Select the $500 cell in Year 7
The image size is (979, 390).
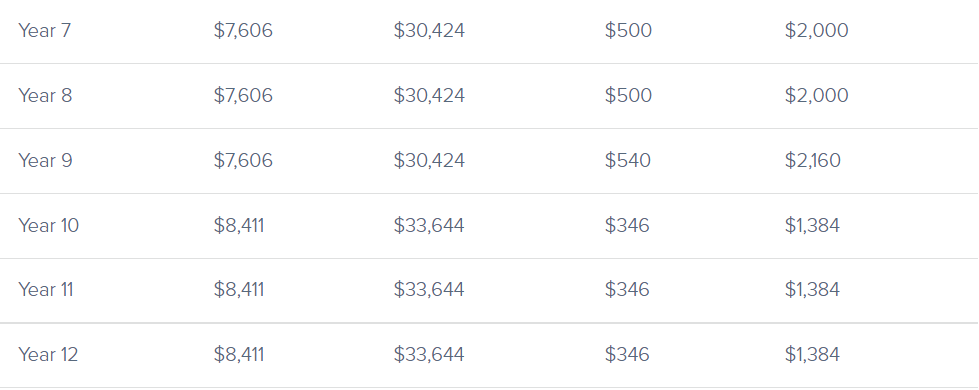point(628,31)
